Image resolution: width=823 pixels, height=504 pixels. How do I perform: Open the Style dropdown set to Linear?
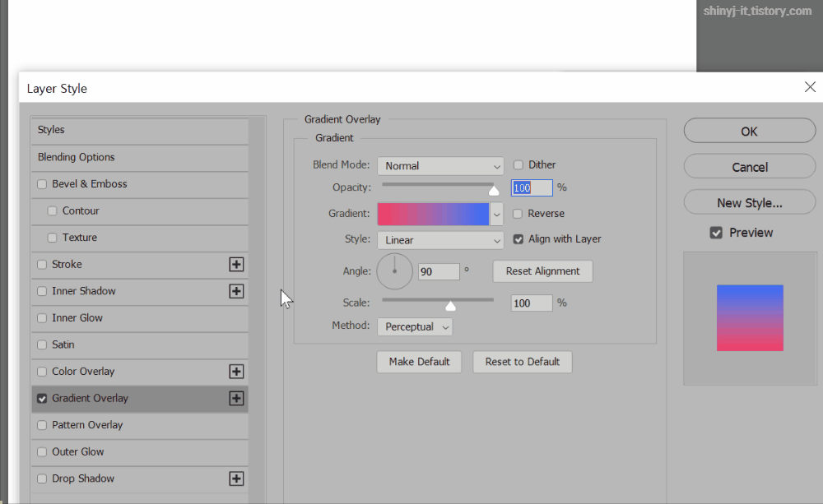pos(440,240)
